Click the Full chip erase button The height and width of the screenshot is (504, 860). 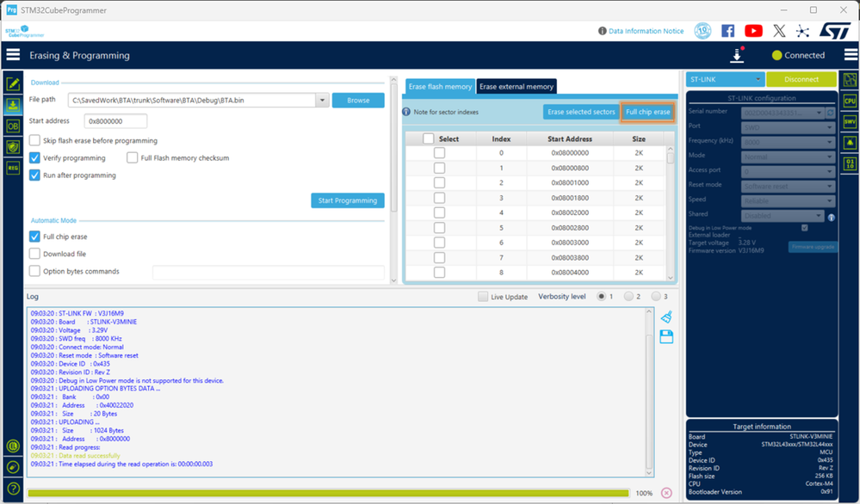click(647, 112)
